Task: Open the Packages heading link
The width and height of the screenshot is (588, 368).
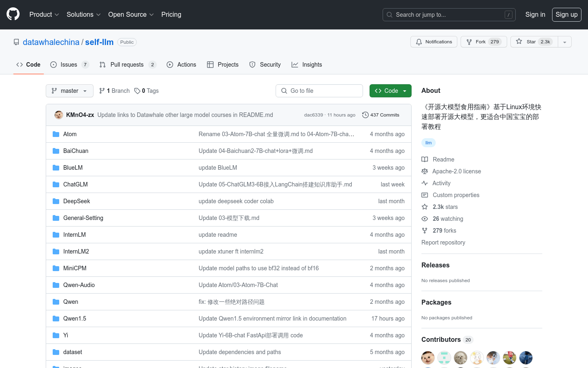Action: 436,302
